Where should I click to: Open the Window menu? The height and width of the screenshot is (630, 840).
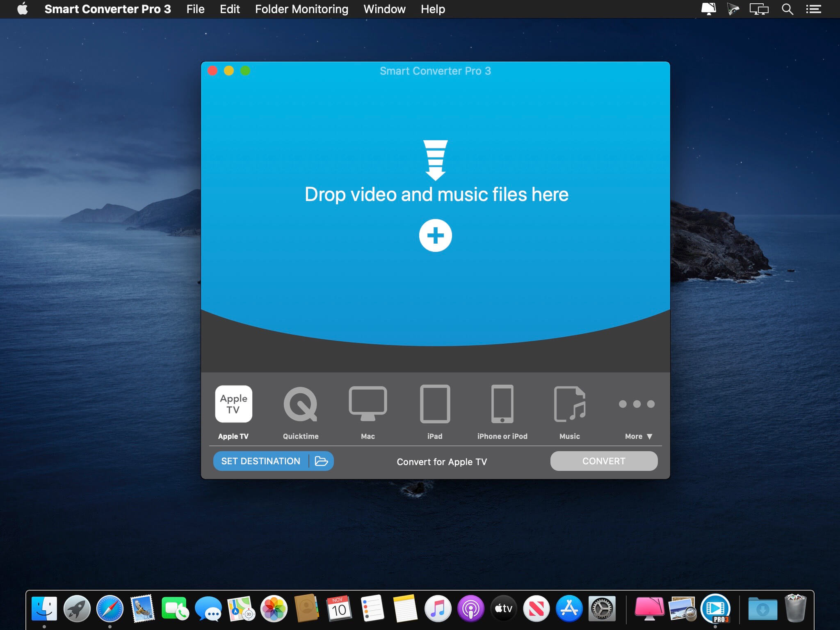[383, 9]
